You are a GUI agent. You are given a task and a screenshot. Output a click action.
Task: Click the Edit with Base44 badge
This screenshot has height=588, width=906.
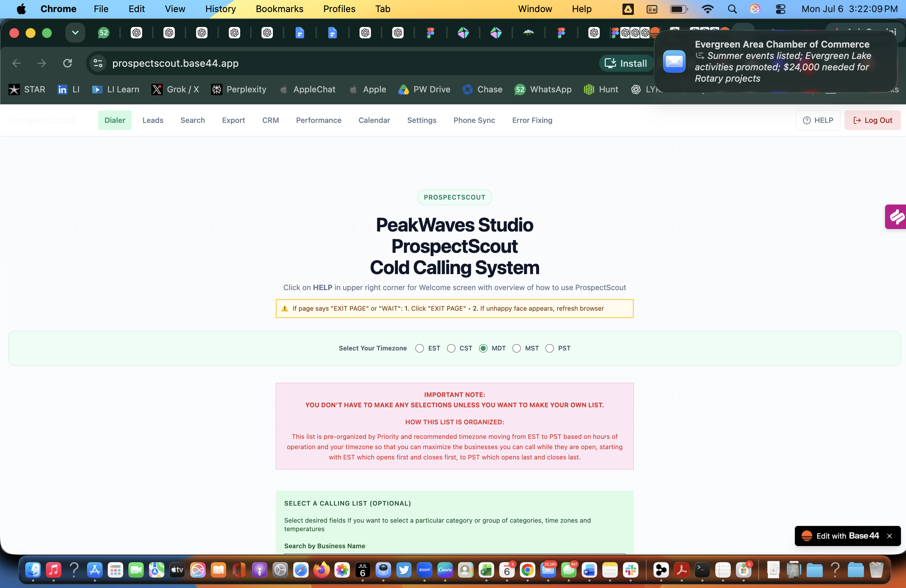(x=841, y=536)
